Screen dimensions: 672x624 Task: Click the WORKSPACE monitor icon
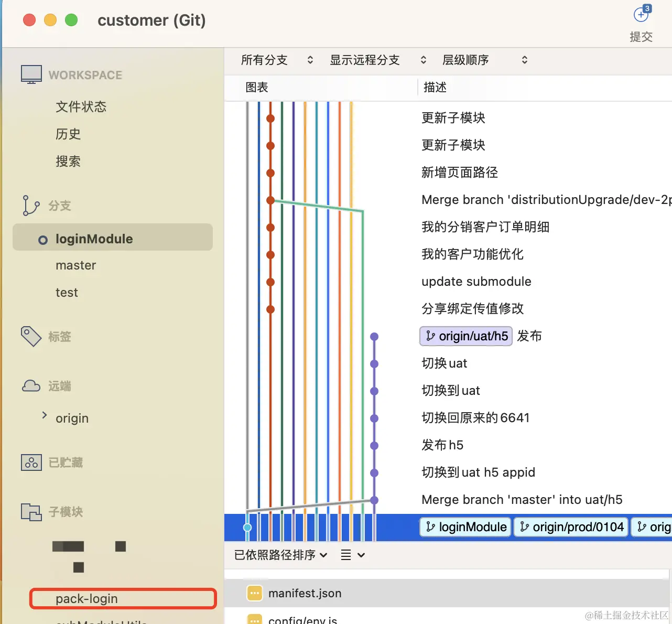coord(31,74)
